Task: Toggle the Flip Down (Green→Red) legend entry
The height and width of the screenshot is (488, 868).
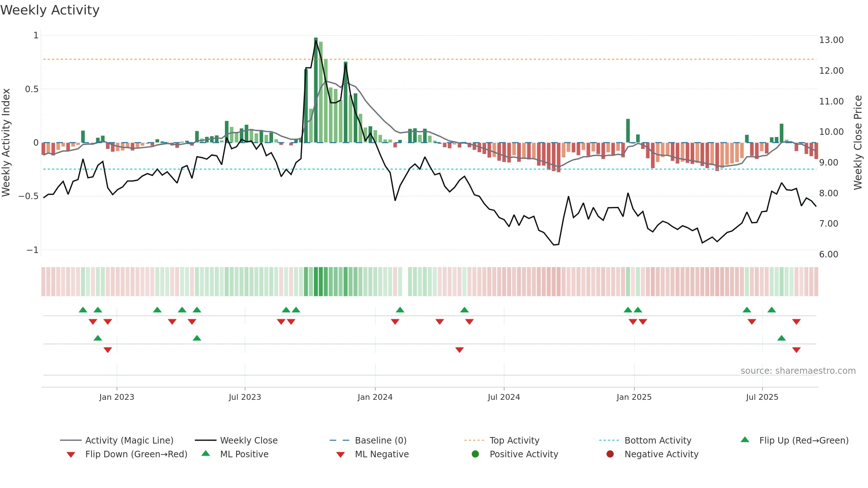Action: pyautogui.click(x=127, y=454)
